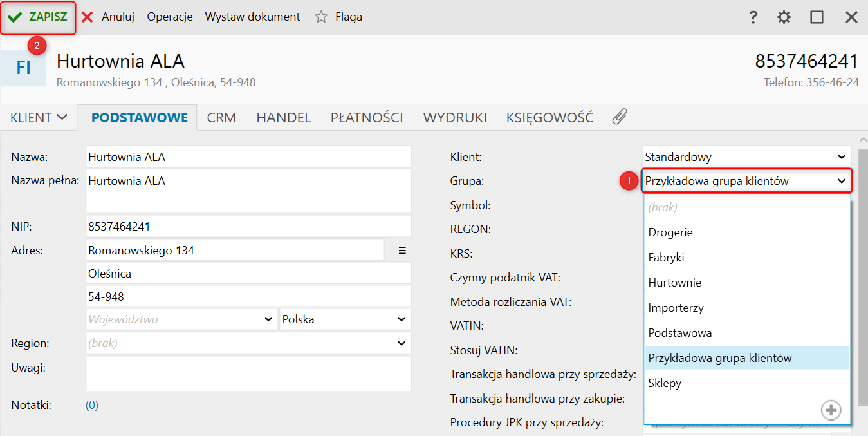Select Importerzy in the group list

click(x=747, y=307)
